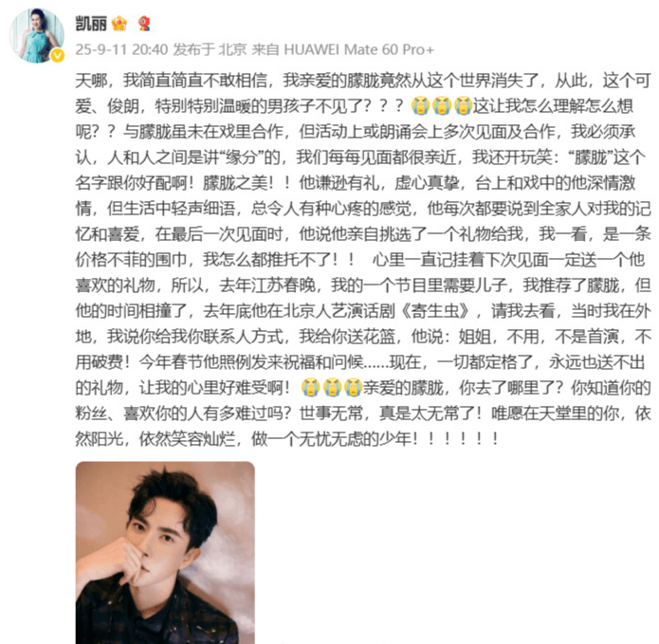659x644 pixels.
Task: Click first crying emoji after 好难受啊！
Action: point(311,387)
